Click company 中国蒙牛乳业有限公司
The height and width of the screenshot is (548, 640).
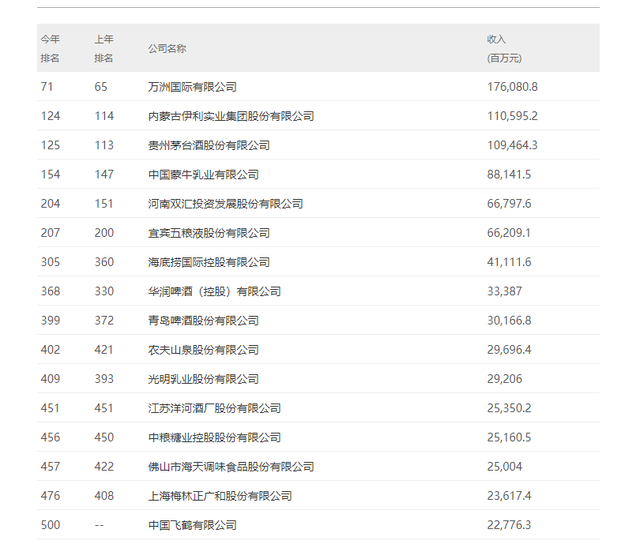point(203,175)
